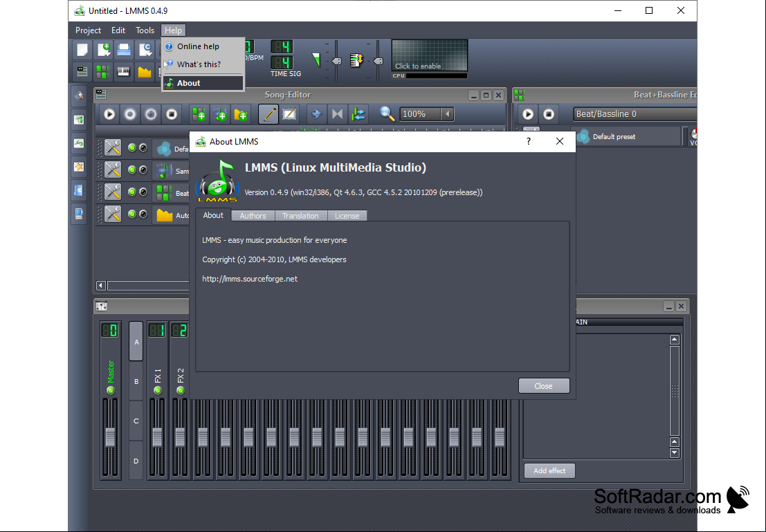Solo the Sample track
The height and width of the screenshot is (532, 766).
point(143,169)
